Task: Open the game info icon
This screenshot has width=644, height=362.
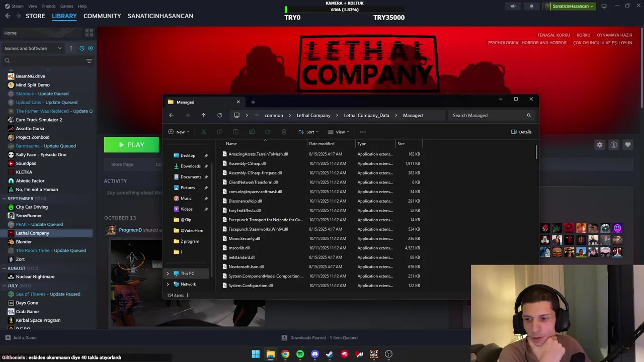Action: (x=614, y=145)
